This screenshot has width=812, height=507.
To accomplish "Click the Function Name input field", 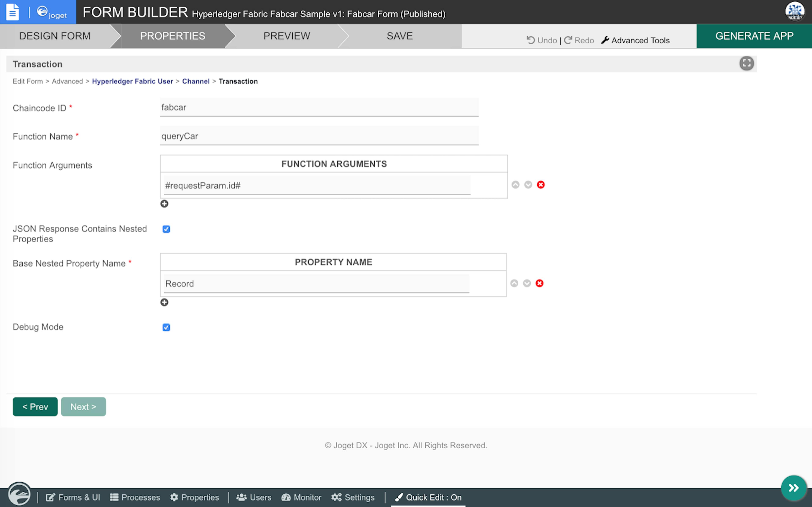I will coord(319,136).
